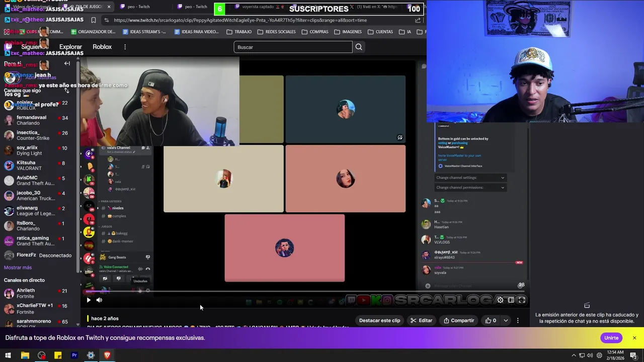Open Windows Start menu
644x362 pixels.
pos(8,355)
